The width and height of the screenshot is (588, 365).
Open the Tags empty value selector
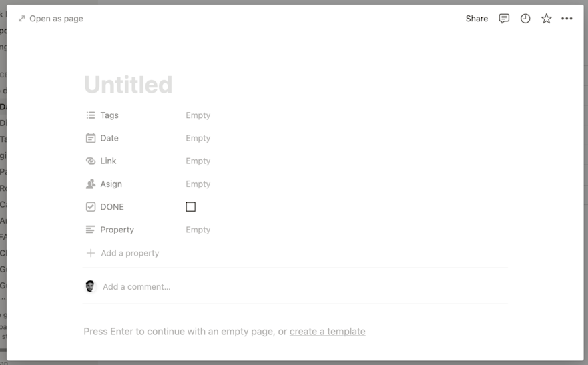198,115
